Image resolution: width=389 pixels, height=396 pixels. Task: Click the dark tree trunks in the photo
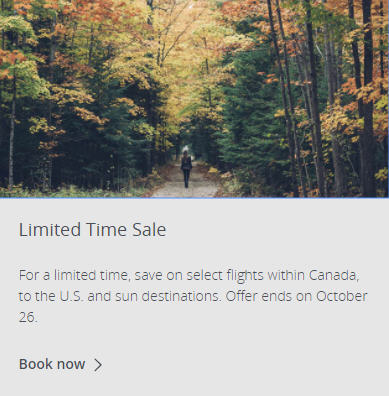(367, 100)
